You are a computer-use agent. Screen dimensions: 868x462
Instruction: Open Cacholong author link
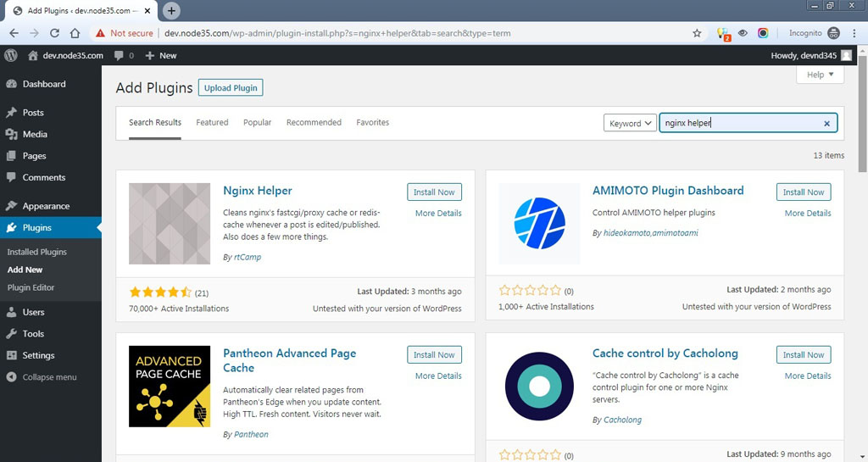click(622, 420)
